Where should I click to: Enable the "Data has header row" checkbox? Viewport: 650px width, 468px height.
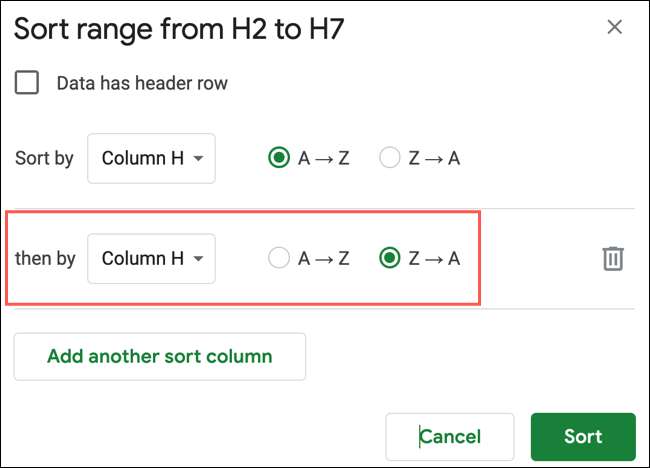tap(27, 83)
